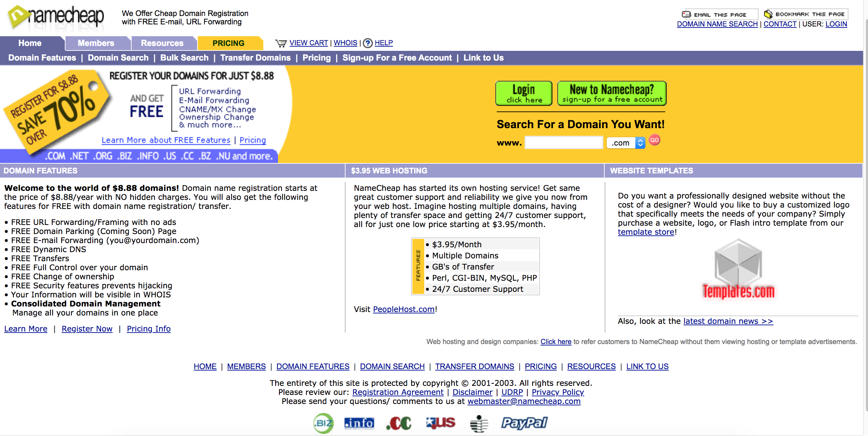Click TRANSFER DOMAINS in the footer navigation
The image size is (868, 436).
[x=474, y=366]
